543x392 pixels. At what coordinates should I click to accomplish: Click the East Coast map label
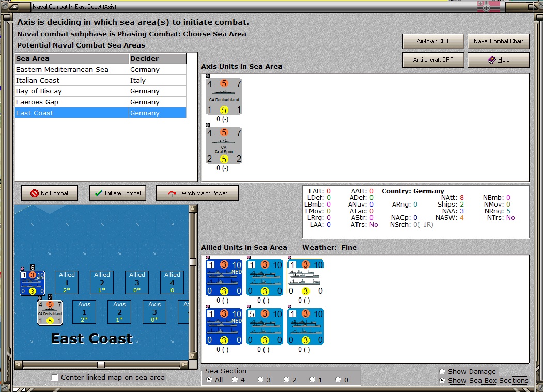click(x=92, y=338)
